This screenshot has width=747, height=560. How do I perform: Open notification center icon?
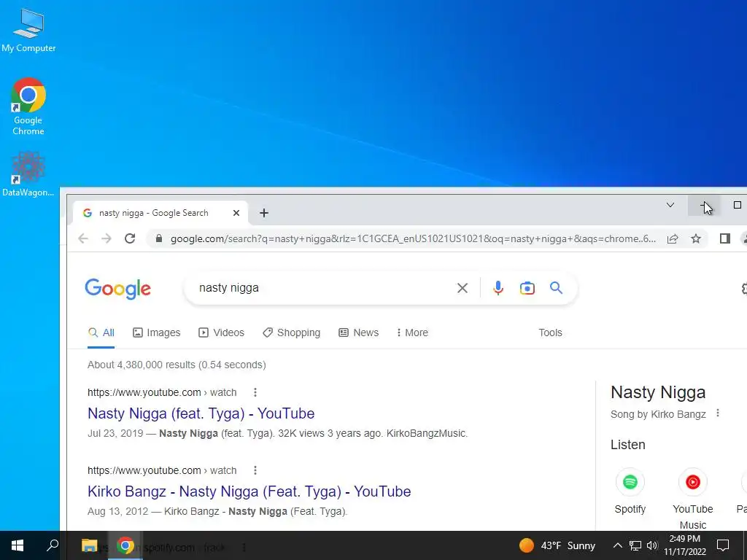723,545
